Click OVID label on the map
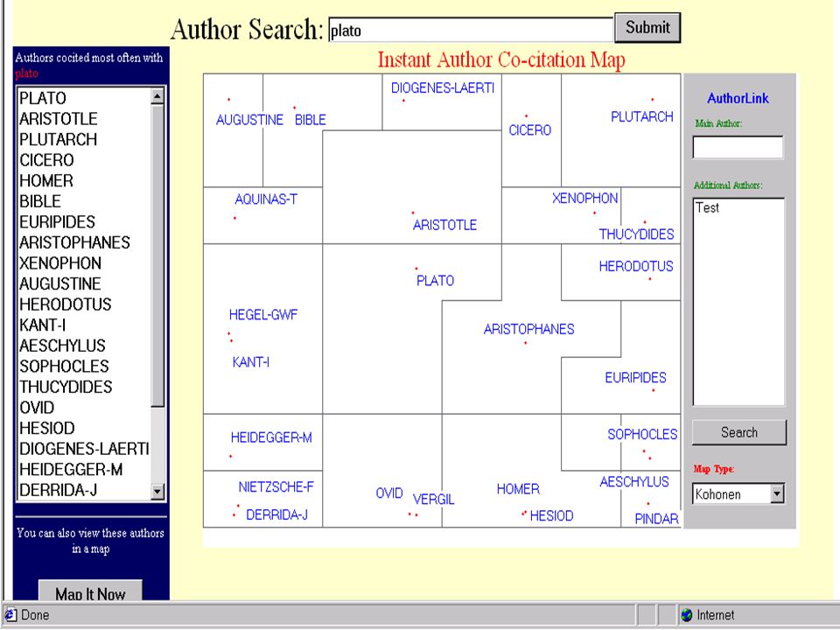This screenshot has height=630, width=840. 389,493
